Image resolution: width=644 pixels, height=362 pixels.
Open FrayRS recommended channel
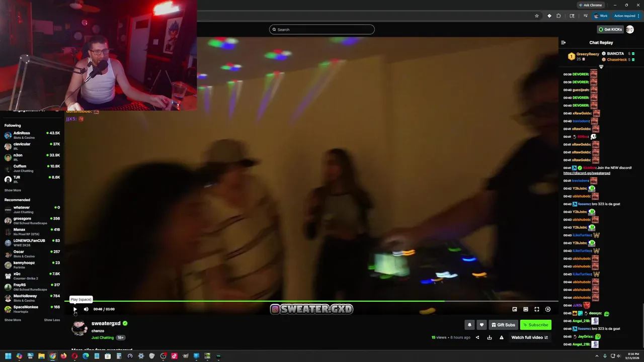[x=32, y=287]
